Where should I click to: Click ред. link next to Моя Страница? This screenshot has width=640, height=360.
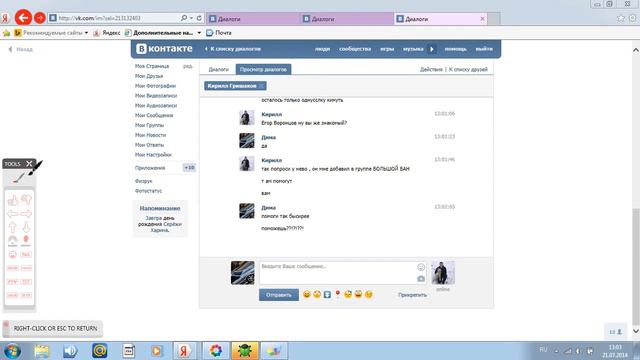tap(188, 66)
